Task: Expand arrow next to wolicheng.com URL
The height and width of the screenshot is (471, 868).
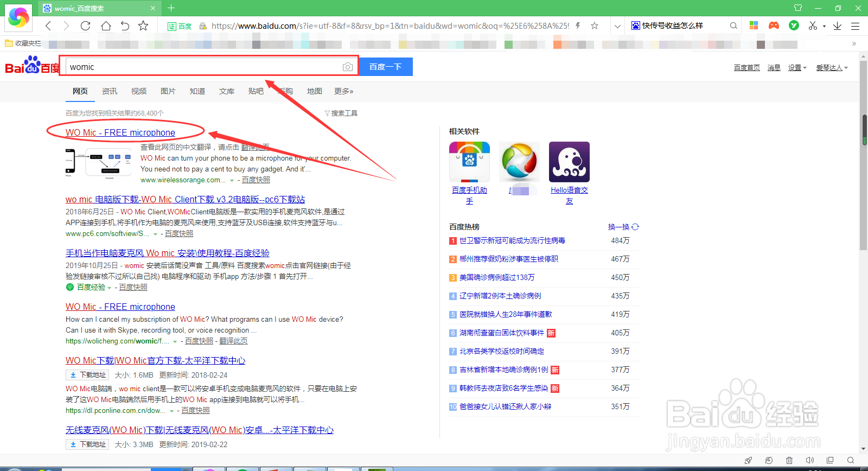Action: pos(175,341)
